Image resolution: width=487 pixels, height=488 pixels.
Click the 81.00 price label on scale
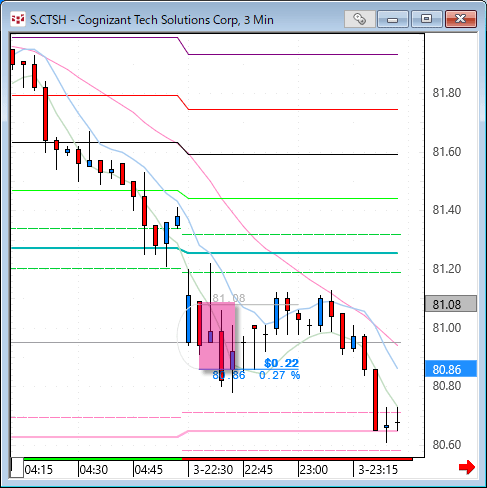[x=447, y=328]
